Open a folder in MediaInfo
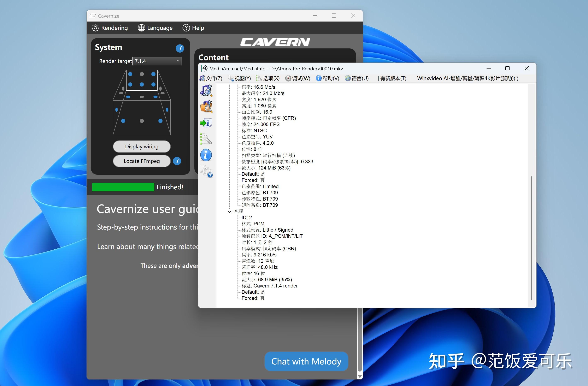The height and width of the screenshot is (386, 588). click(206, 107)
